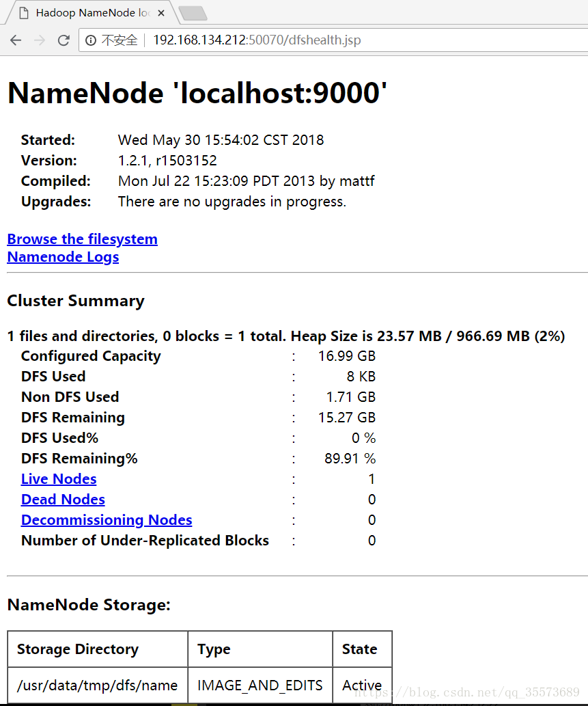Click the State column header

[x=360, y=649]
